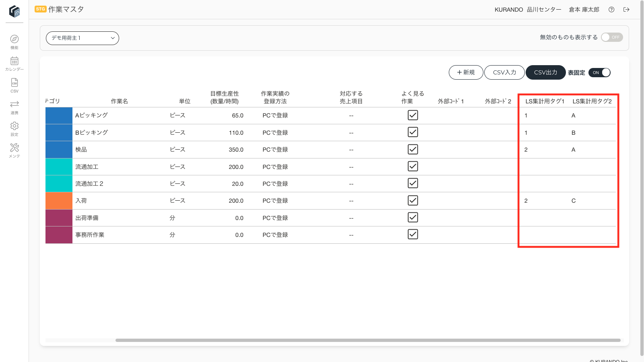Select the 検品 row name
This screenshot has height=362, width=644.
(81, 150)
